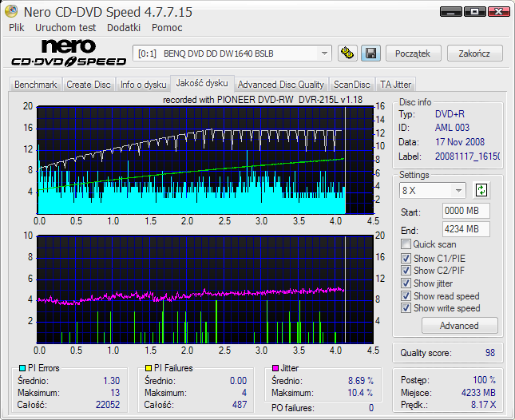Viewport: 515px width, 420px height.
Task: Click PI Failures total value 487
Action: click(x=240, y=405)
